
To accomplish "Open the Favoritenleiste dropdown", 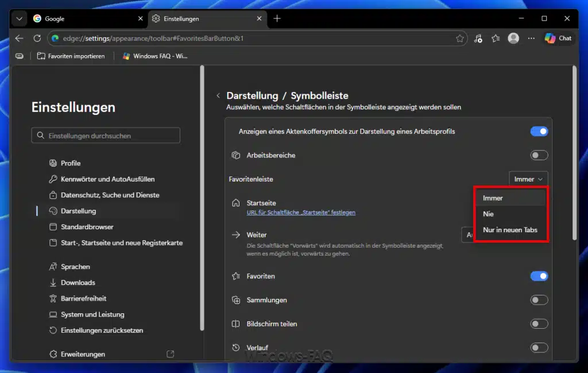I will coord(528,179).
